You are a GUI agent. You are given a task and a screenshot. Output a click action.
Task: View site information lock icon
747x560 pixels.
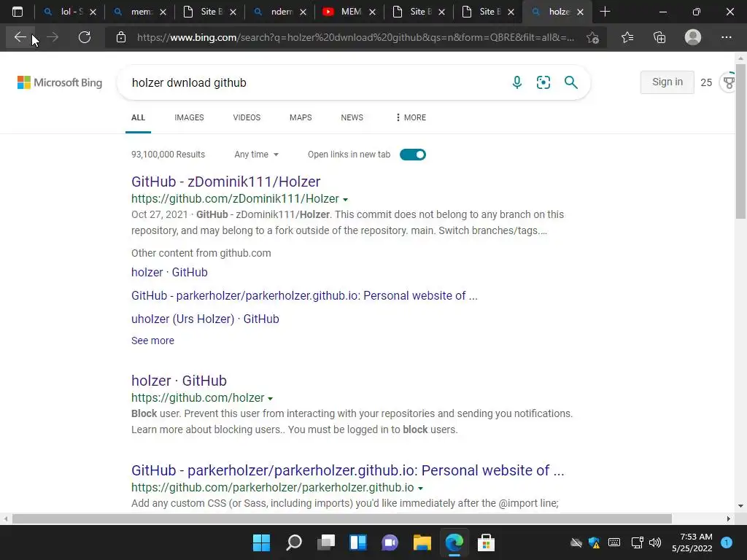tap(121, 37)
